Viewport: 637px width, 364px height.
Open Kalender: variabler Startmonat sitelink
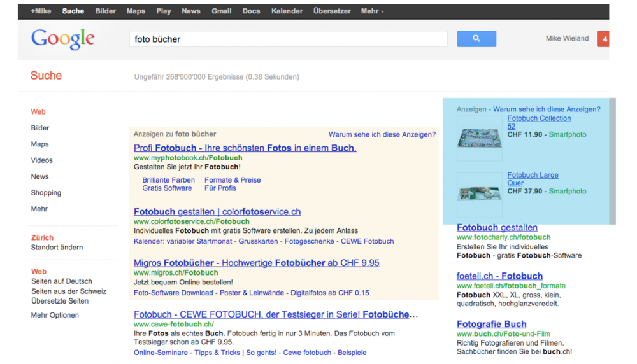tap(183, 241)
